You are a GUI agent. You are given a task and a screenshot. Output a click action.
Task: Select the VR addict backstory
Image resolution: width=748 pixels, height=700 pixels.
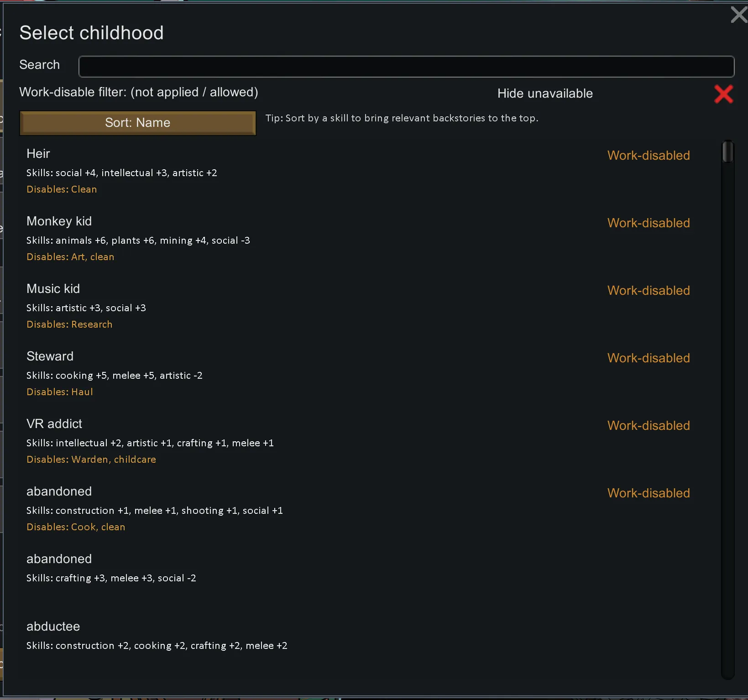[x=370, y=442]
